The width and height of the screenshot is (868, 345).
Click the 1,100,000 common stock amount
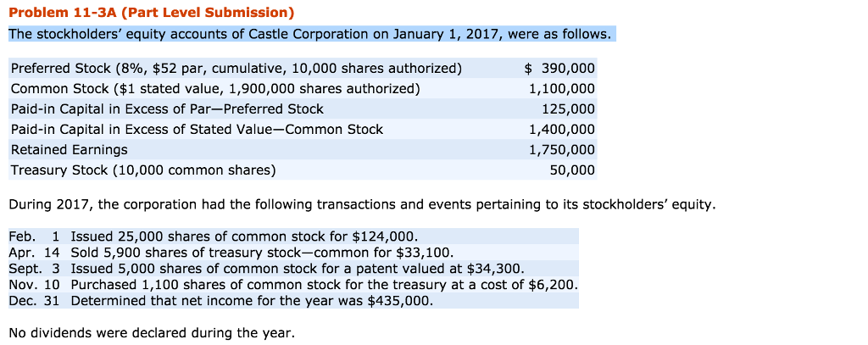coord(561,88)
